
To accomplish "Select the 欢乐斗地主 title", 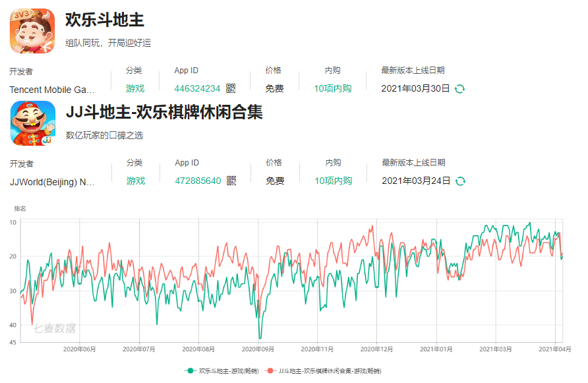I will [105, 20].
